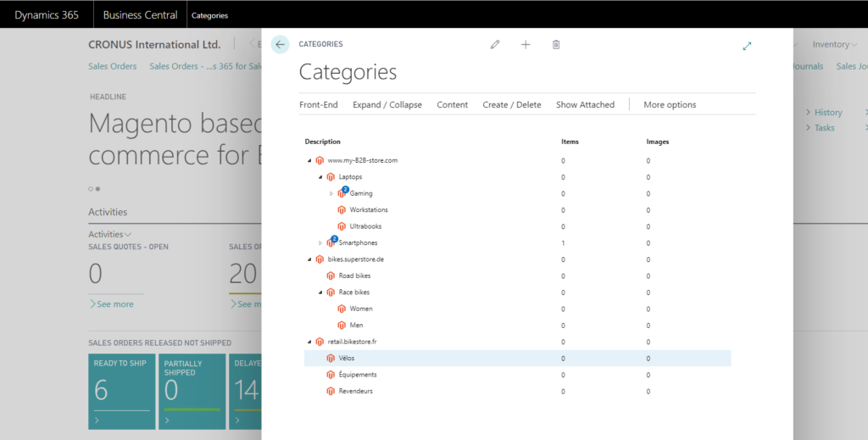Screen dimensions: 868x440
Task: Click Magento icon beside Revendeurs
Action: 331,392
